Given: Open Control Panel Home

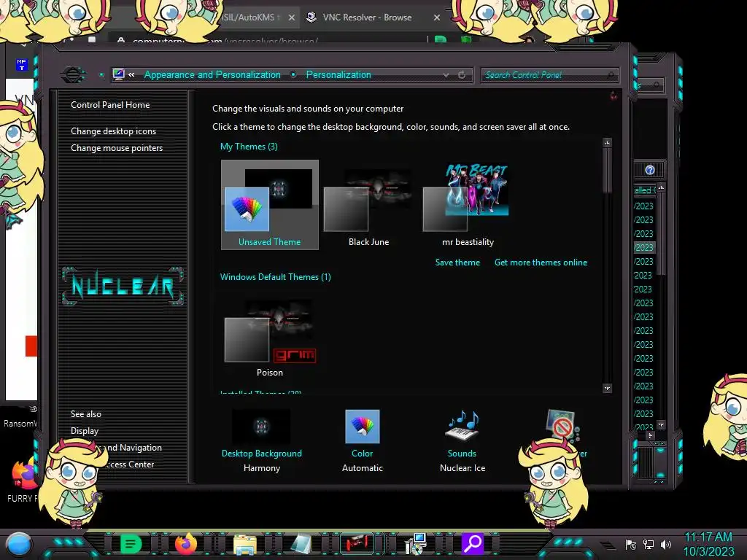Looking at the screenshot, I should [110, 105].
